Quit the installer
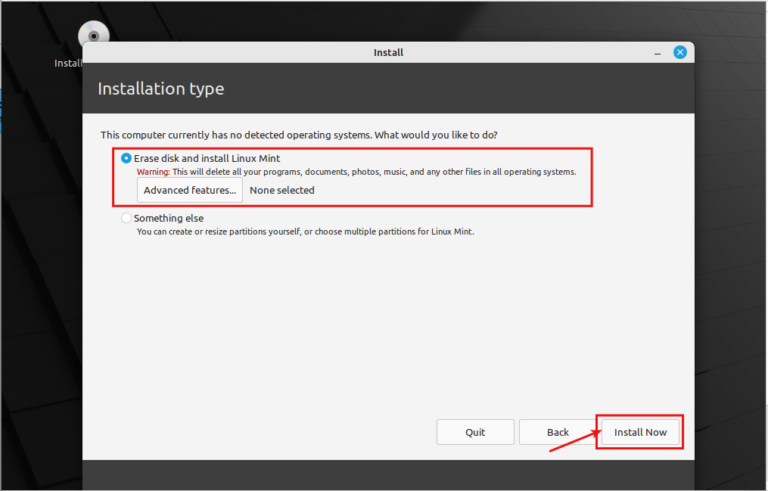 point(475,432)
